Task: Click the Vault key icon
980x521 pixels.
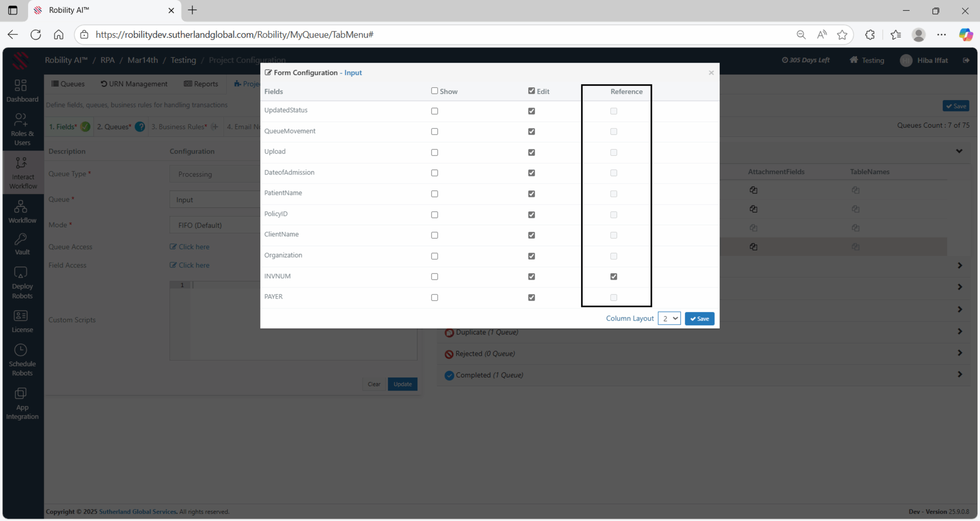Action: (x=21, y=239)
